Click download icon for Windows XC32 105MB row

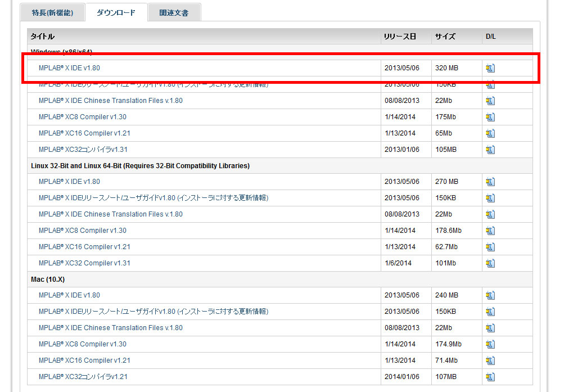[490, 150]
